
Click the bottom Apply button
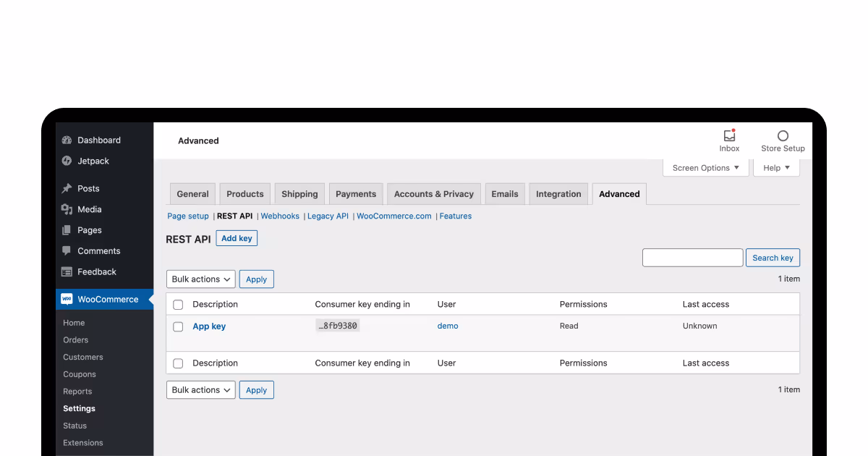(x=257, y=390)
